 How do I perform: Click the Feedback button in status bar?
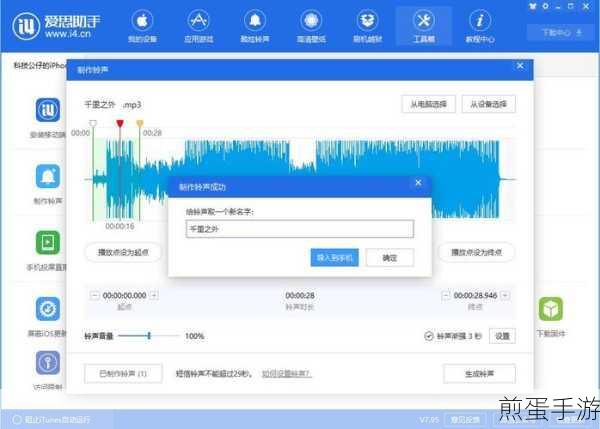tap(465, 419)
